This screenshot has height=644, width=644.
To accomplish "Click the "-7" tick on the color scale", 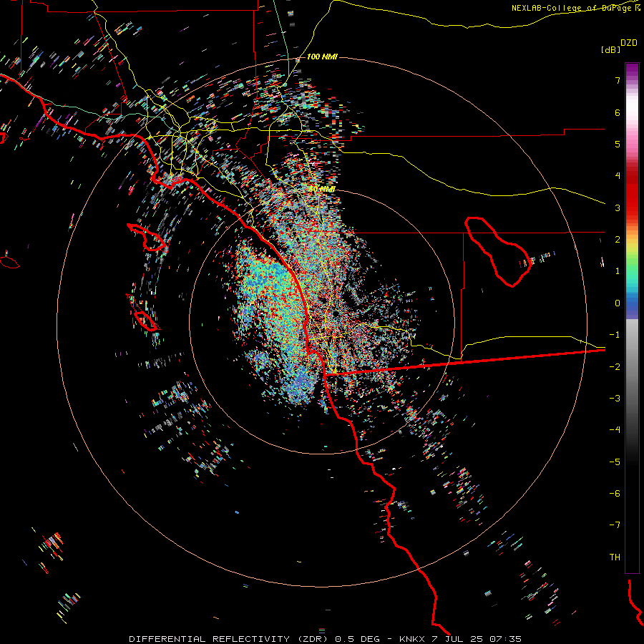I will coord(615,525).
